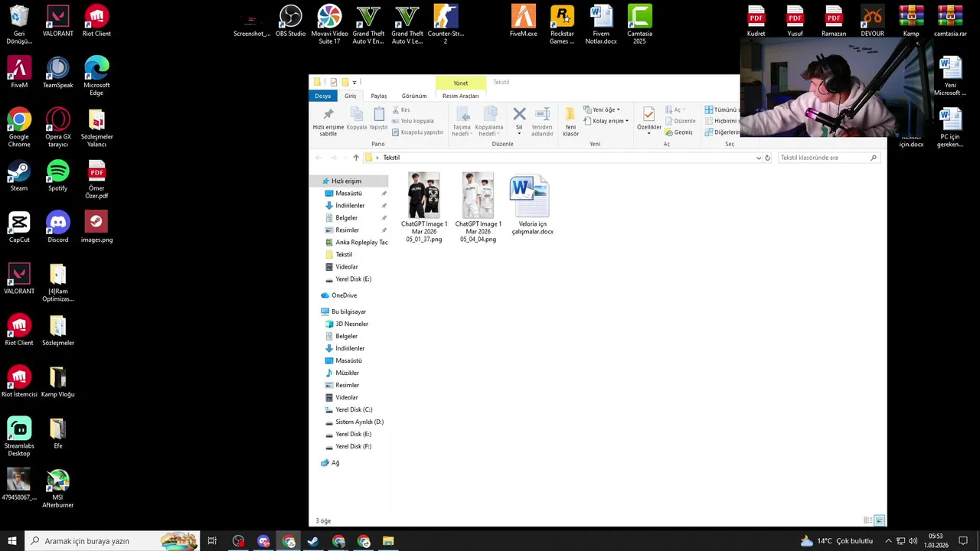Pin folder with Hızlı erişime sabitle
The width and height of the screenshot is (980, 551).
click(328, 122)
